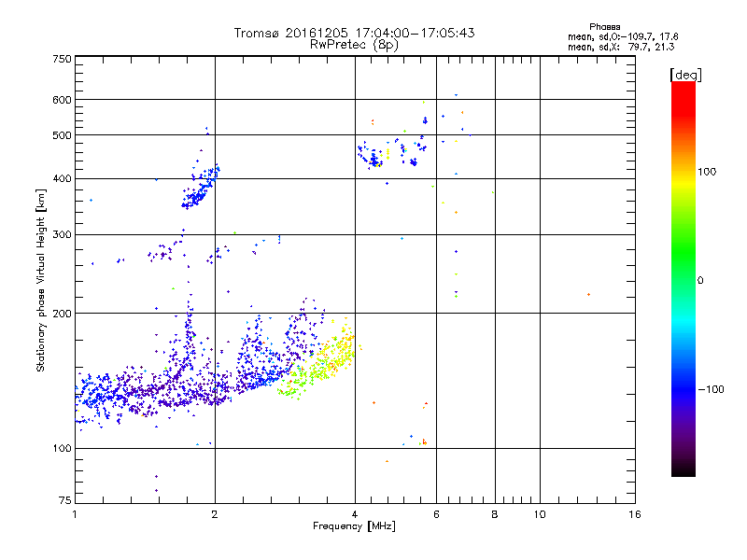Click the y-axis label 'Stationary phase Virtual Height [km]'

click(x=40, y=280)
